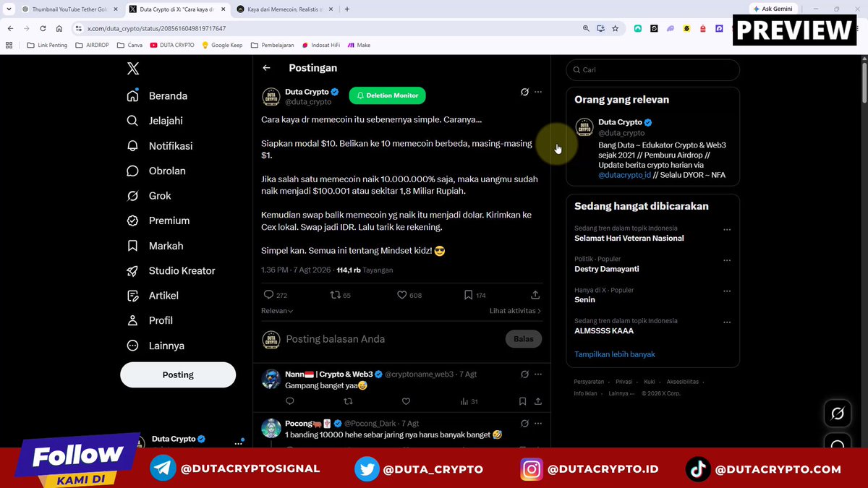
Task: Open the Selamat Hari Veteran Nasional trend
Action: pyautogui.click(x=629, y=238)
